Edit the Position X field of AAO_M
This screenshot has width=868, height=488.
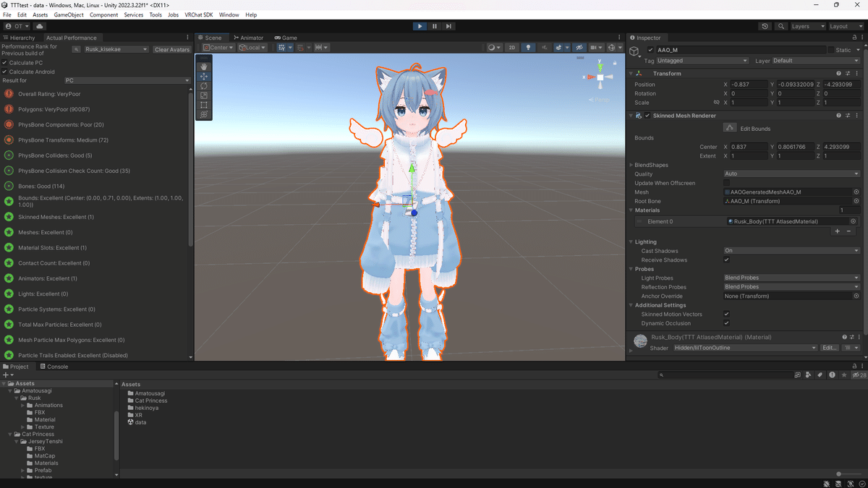(x=749, y=84)
